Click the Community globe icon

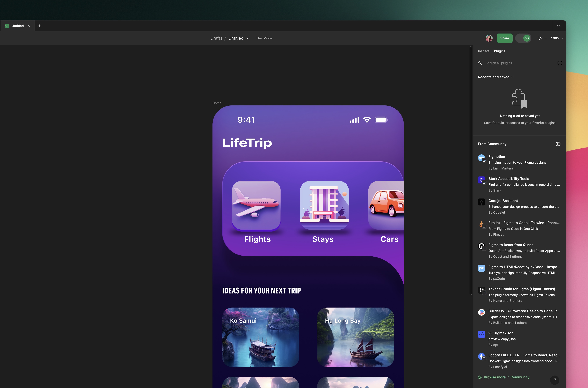(x=558, y=144)
